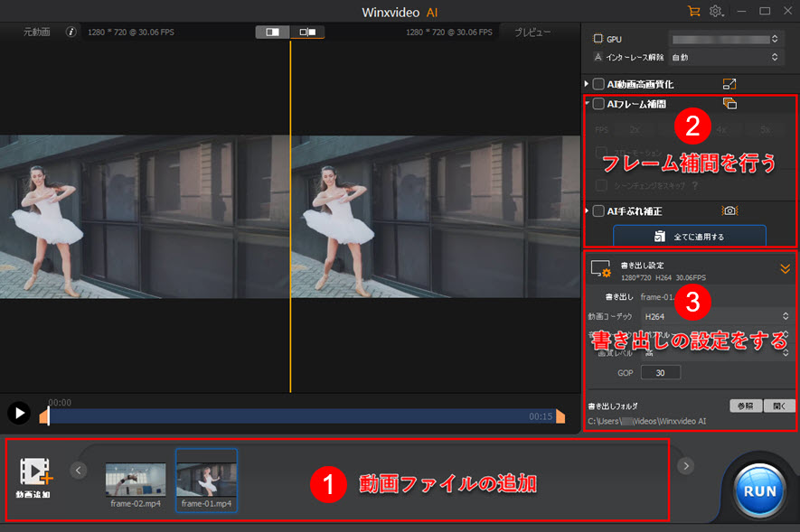Click the 4x FPS multiplier option
The image size is (800, 532).
tap(721, 130)
